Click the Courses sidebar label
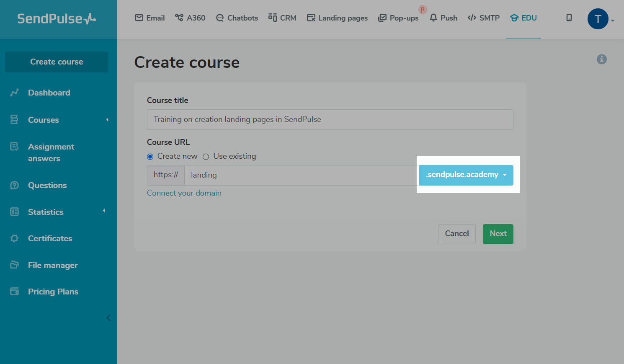 (44, 120)
